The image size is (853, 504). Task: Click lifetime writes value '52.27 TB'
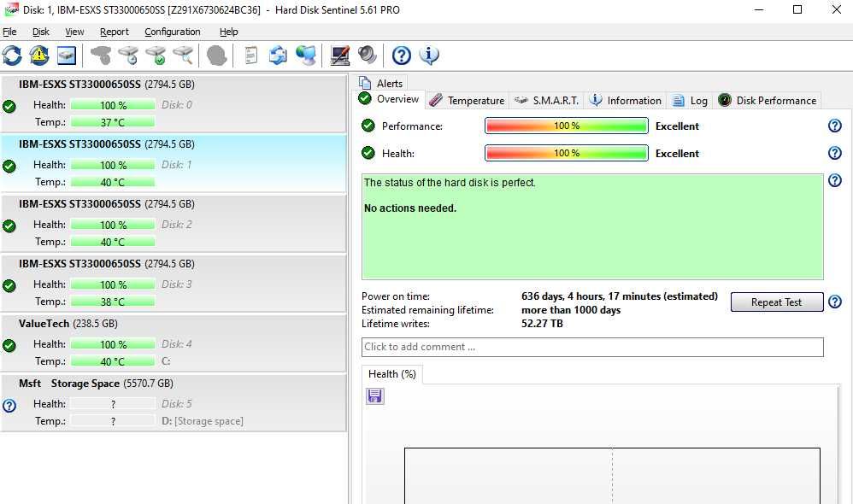click(x=542, y=324)
